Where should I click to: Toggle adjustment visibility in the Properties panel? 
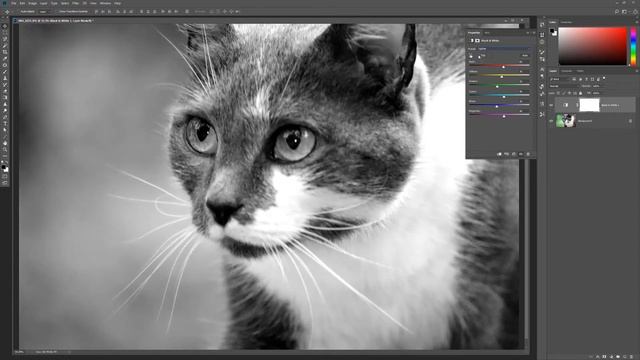[521, 154]
